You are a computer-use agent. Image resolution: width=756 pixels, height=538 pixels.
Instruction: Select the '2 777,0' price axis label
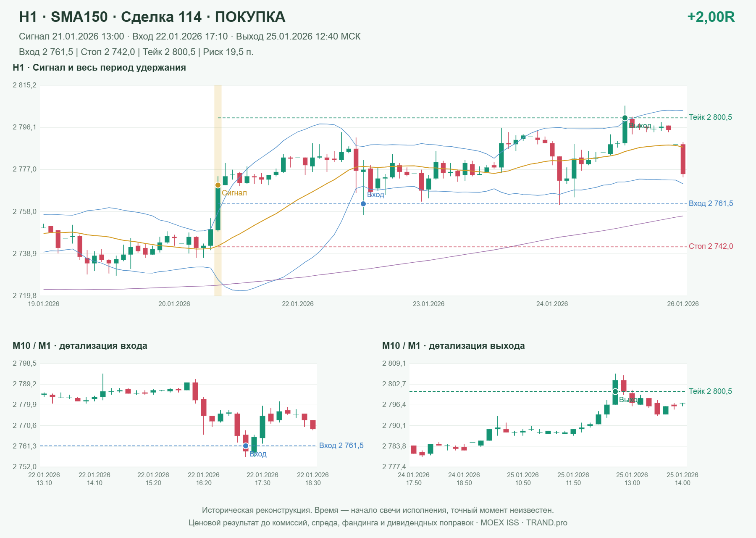click(x=25, y=169)
